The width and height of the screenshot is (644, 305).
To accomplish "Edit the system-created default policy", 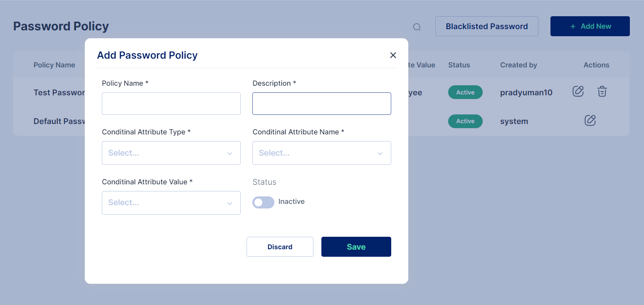I will click(x=590, y=121).
